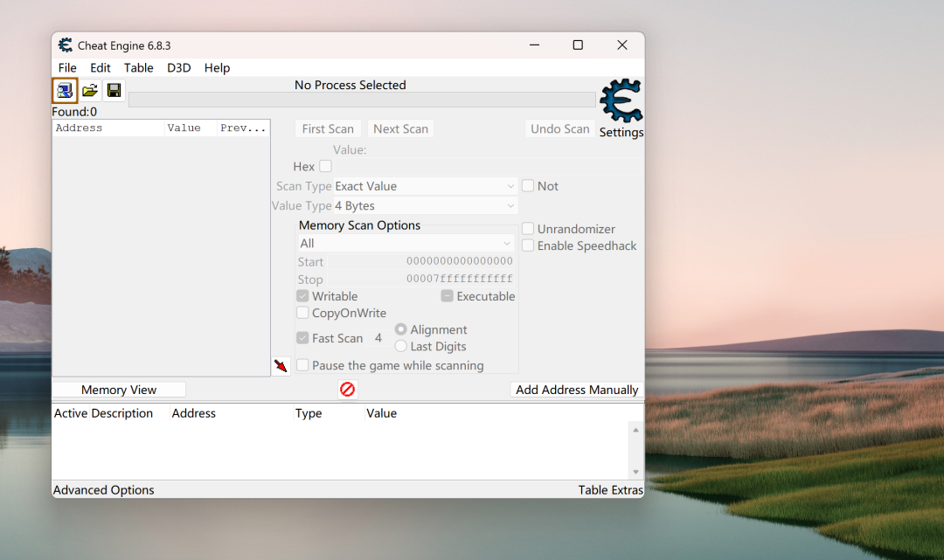This screenshot has width=944, height=560.
Task: Select the Alignment radio button
Action: point(401,329)
